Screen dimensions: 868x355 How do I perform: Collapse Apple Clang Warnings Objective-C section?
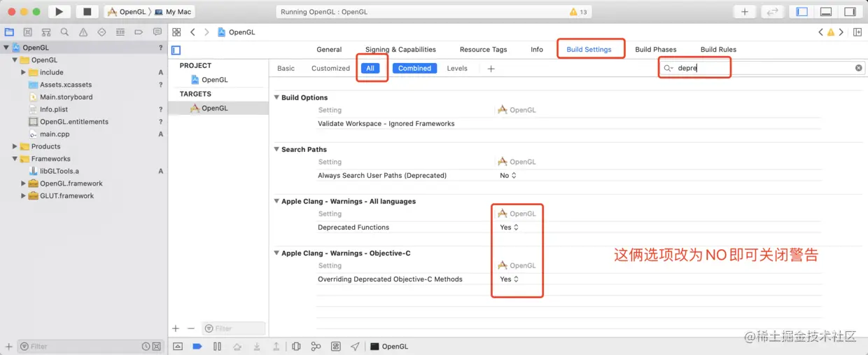(x=276, y=253)
